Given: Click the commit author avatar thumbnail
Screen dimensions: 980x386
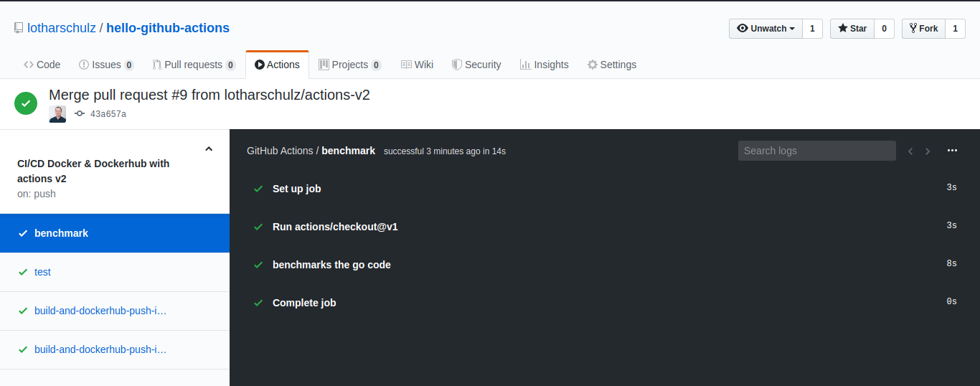Looking at the screenshot, I should pos(57,114).
